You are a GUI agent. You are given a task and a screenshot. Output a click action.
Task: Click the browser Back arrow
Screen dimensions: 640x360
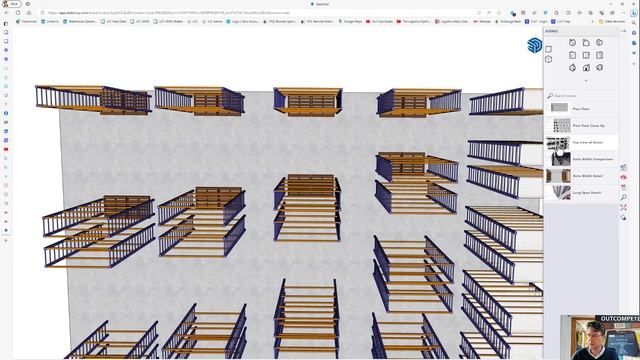click(6, 13)
